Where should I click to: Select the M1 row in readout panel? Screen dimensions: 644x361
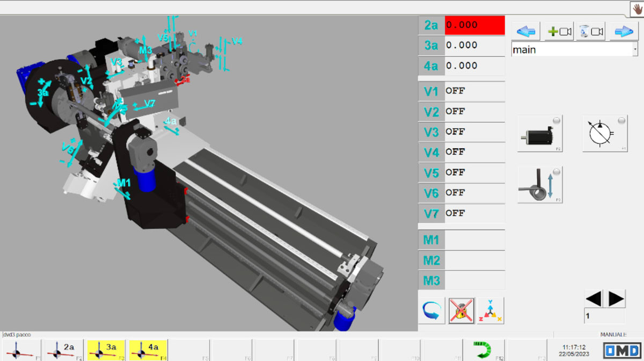462,240
